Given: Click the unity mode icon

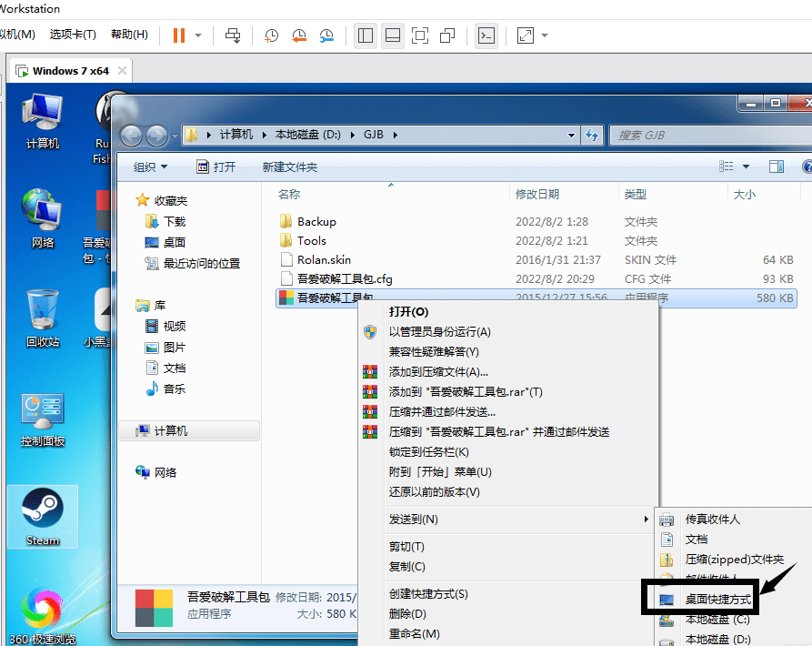Looking at the screenshot, I should [x=447, y=35].
